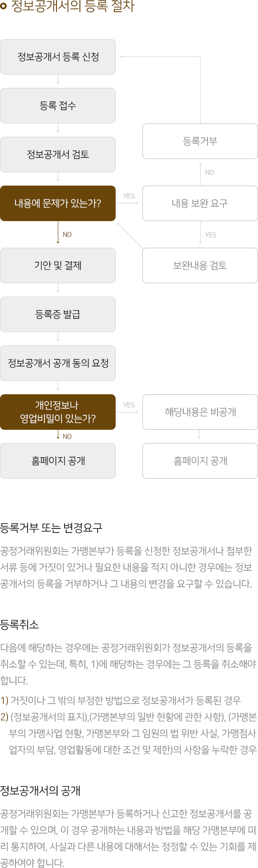Select the 등록증 발급 box
This screenshot has height=868, width=258.
[58, 314]
